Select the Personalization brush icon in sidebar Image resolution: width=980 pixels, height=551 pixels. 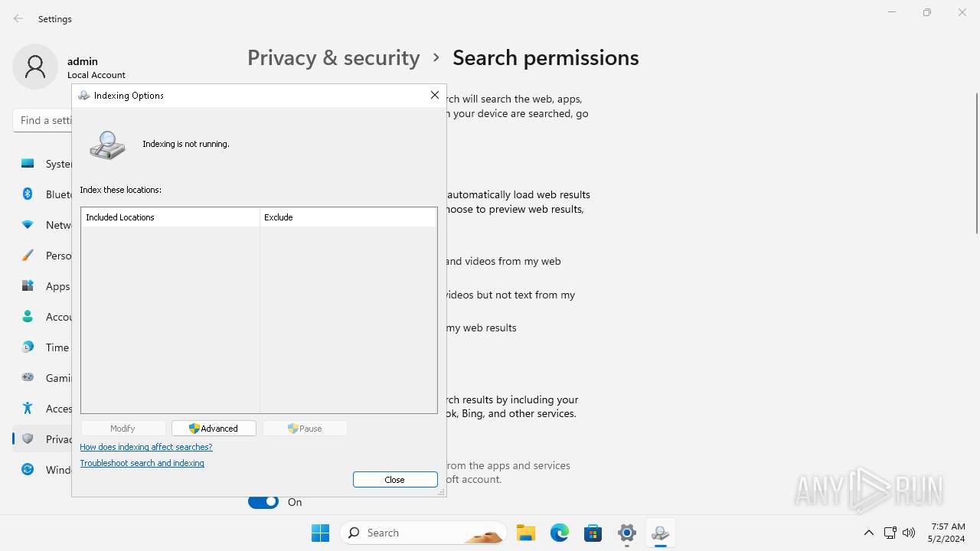pos(28,256)
